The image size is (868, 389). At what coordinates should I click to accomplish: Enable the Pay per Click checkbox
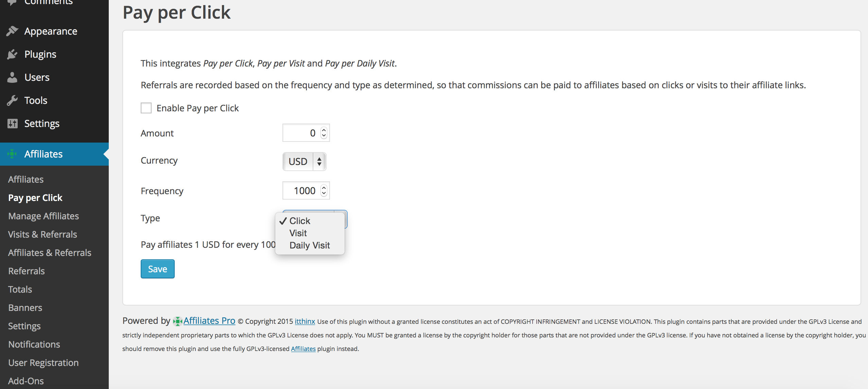click(146, 108)
